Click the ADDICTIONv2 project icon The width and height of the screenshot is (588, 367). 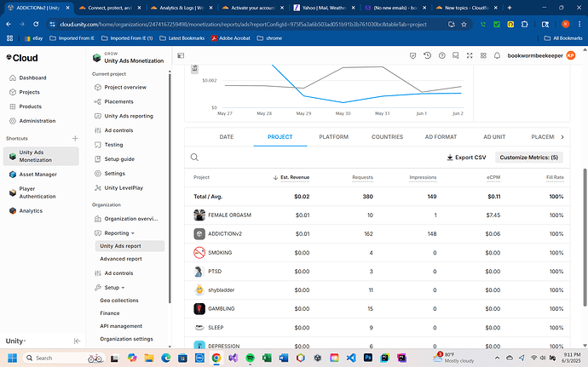199,233
